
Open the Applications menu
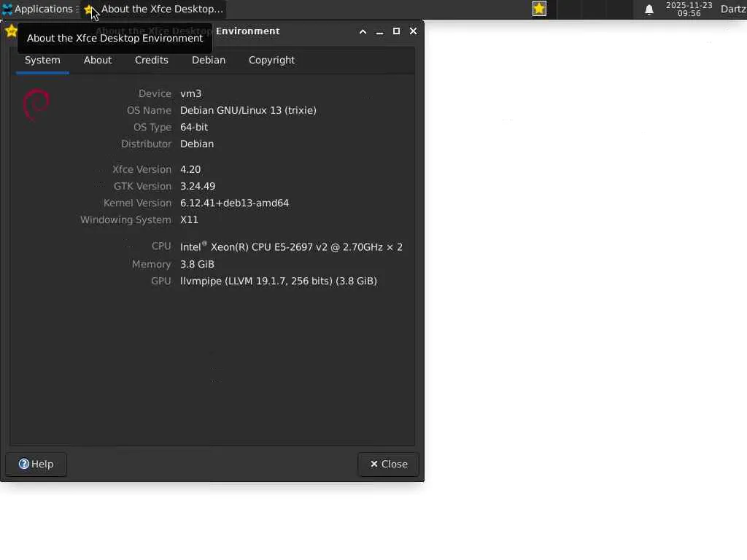pyautogui.click(x=39, y=9)
